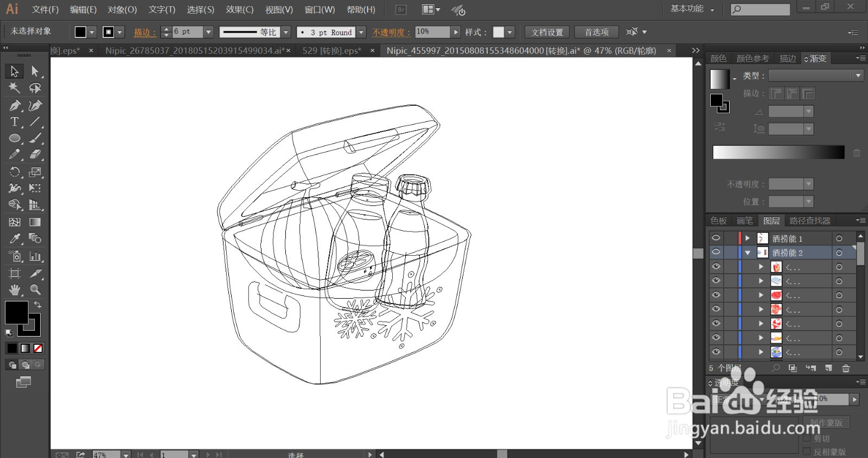Choose the Mesh tool
Viewport: 868px width, 458px height.
coord(15,222)
